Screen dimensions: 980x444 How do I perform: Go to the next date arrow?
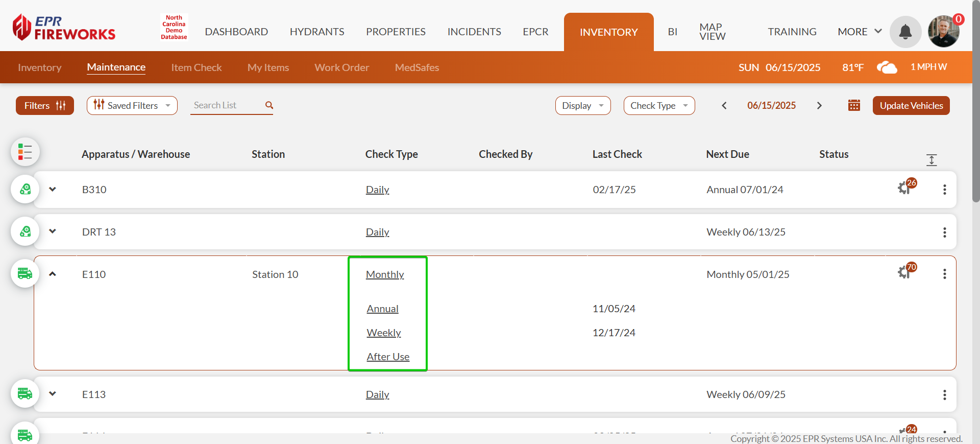819,105
